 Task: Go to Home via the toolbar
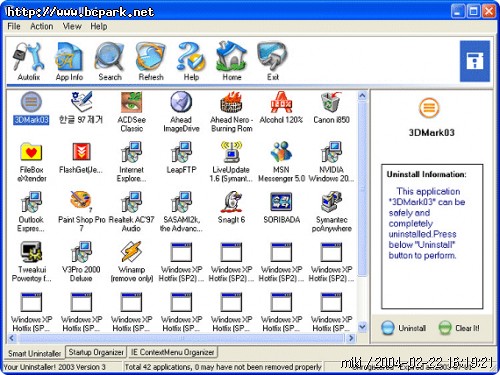232,62
